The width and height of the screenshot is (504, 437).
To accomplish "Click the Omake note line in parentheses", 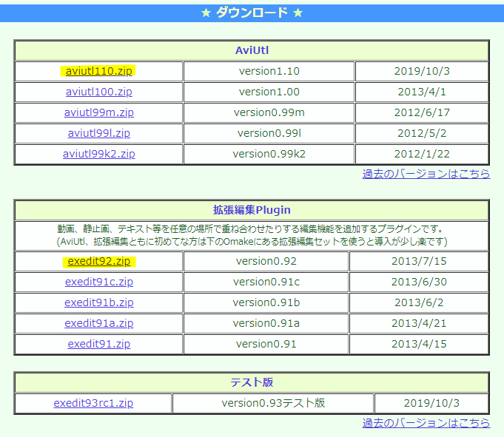I will pyautogui.click(x=252, y=242).
